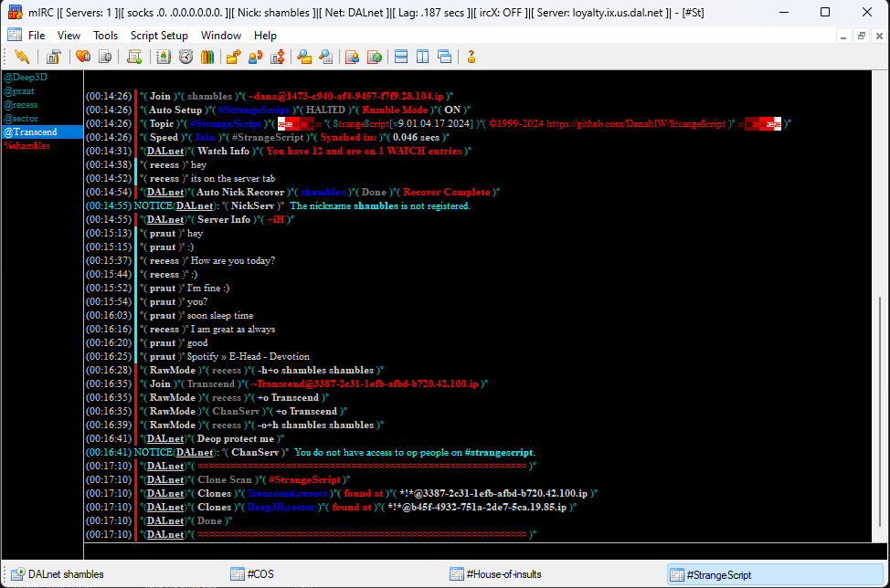Click 'Recover Complete' red text
890x588 pixels.
446,193
